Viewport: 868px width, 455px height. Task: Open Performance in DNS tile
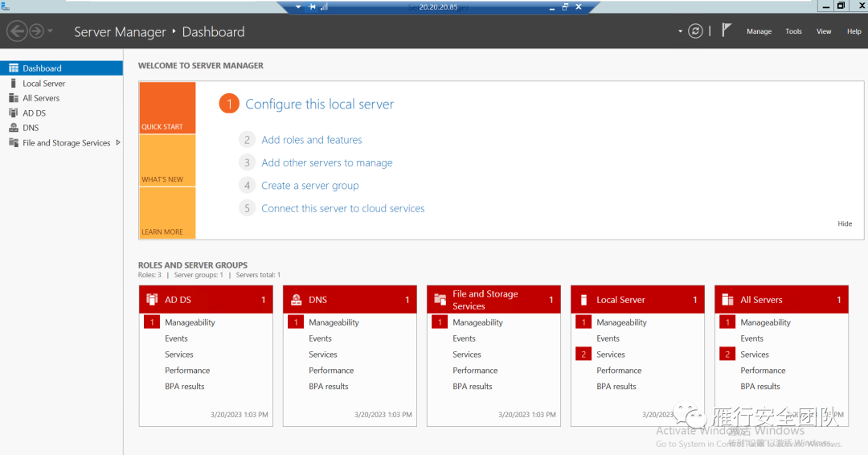click(331, 371)
